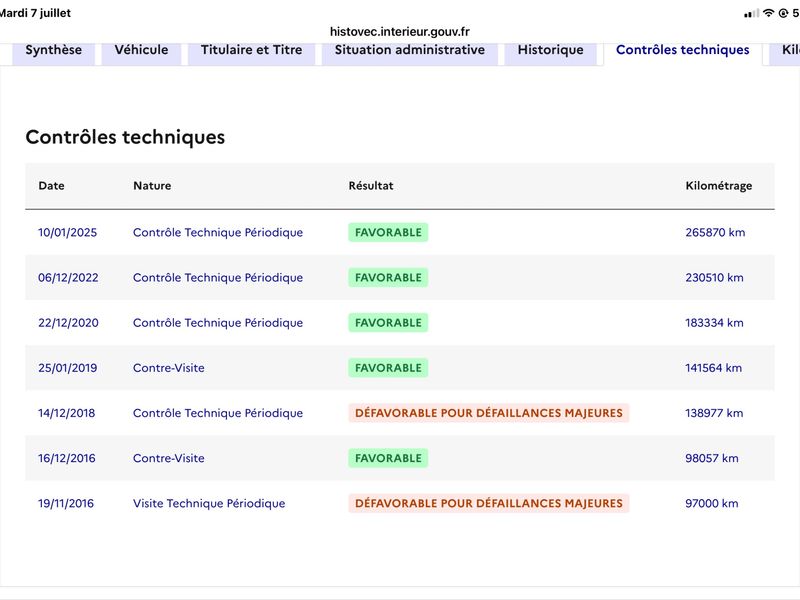Screen dimensions: 800x600
Task: Tap the cellular signal bars icon
Action: [751, 13]
